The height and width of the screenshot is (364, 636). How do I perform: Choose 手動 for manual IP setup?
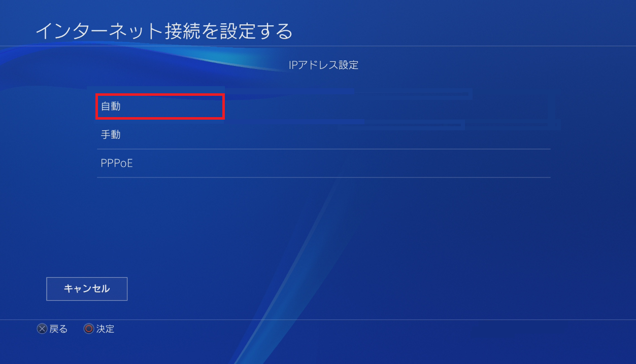tap(323, 135)
